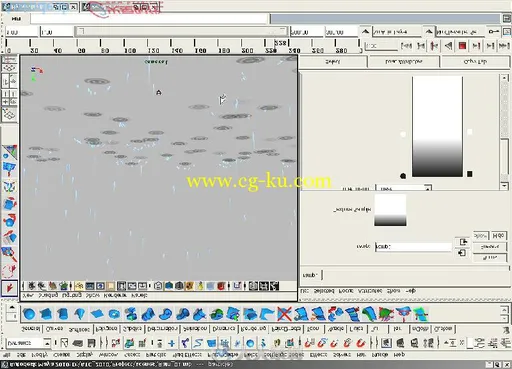Click the Copy Tab button
This screenshot has width=512, height=369.
pyautogui.click(x=475, y=62)
